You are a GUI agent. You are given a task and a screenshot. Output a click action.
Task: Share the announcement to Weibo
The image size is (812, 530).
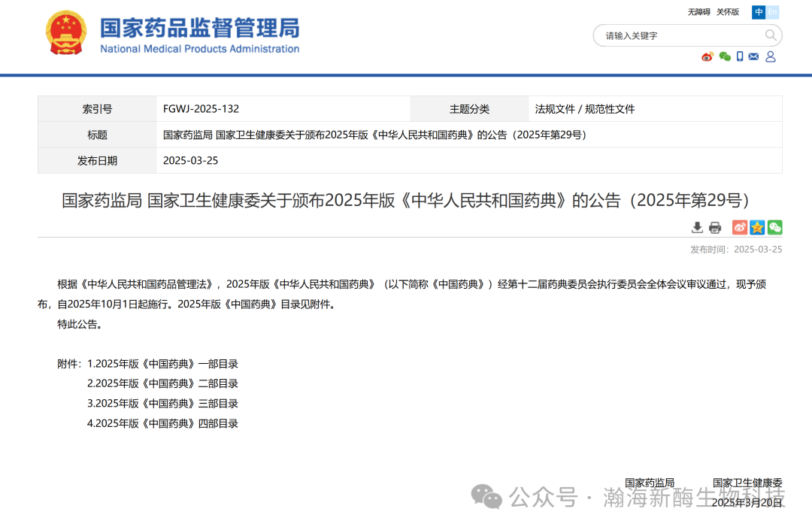point(739,227)
